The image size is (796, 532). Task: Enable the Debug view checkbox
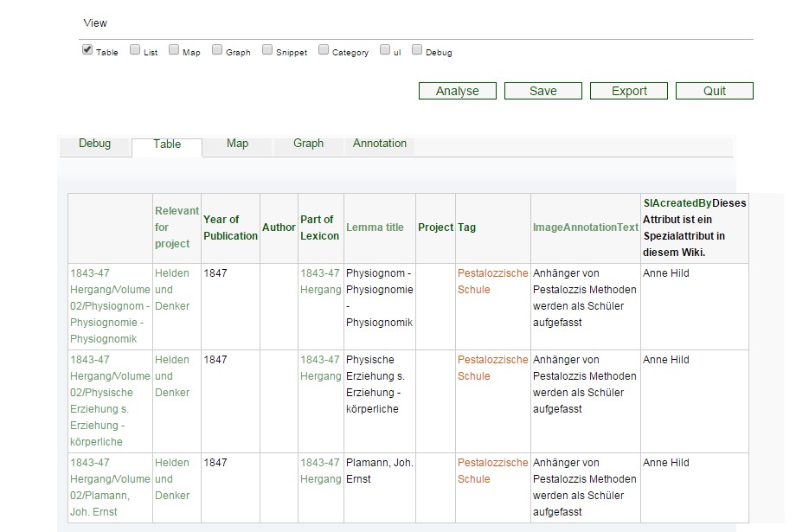[x=417, y=49]
